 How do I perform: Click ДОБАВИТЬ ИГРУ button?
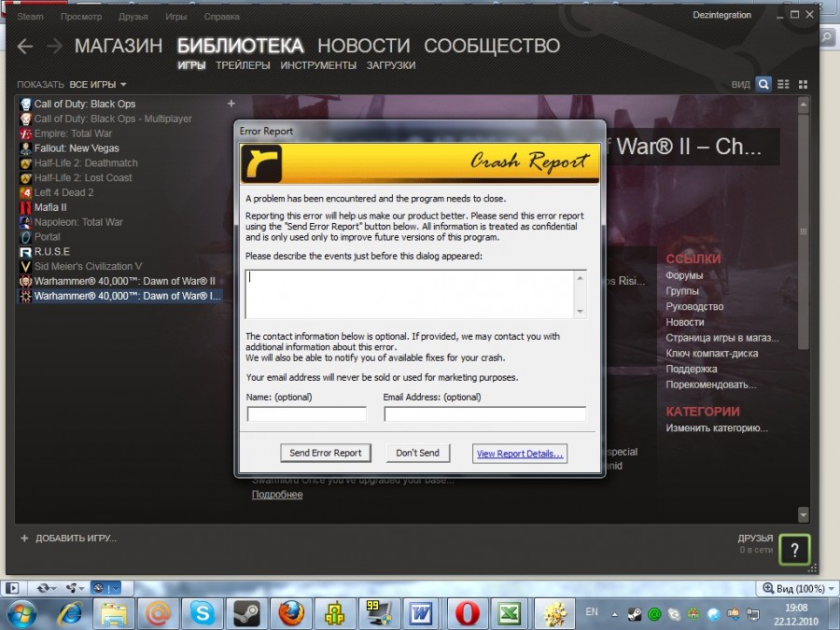pos(76,538)
